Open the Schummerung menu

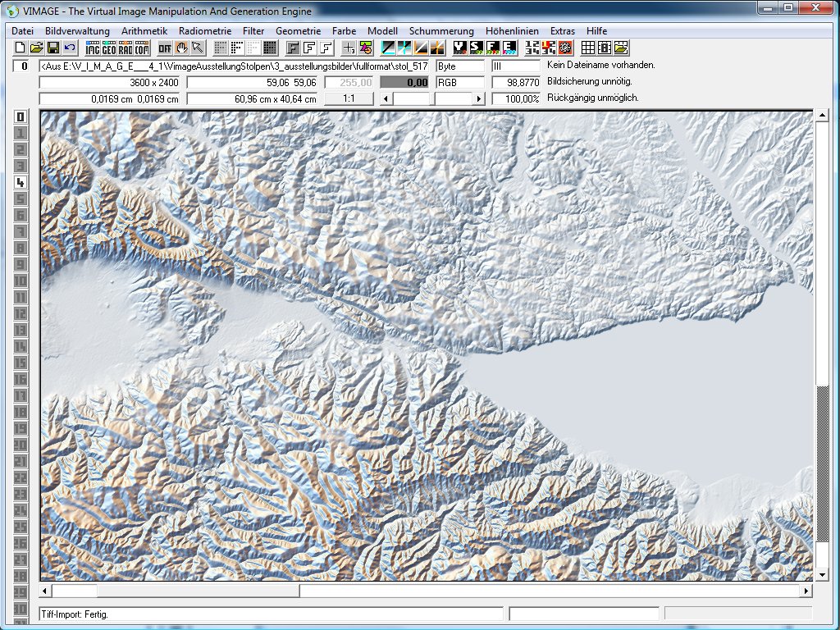[441, 31]
